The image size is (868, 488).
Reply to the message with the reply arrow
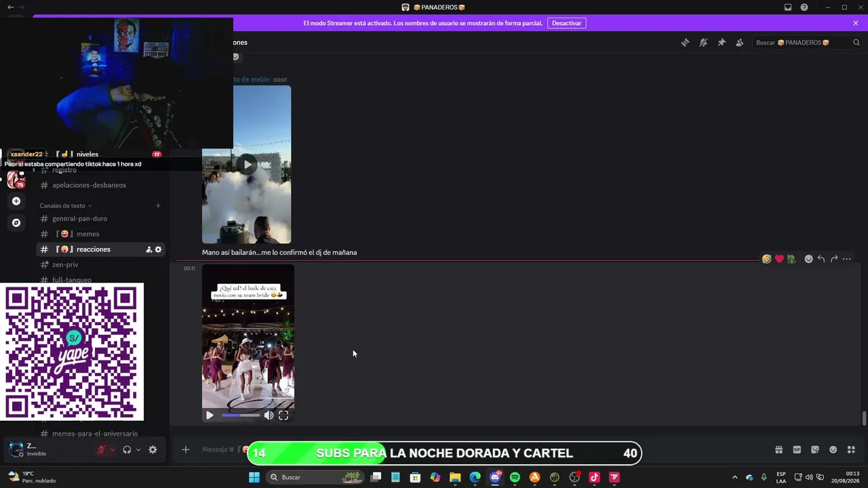821,259
